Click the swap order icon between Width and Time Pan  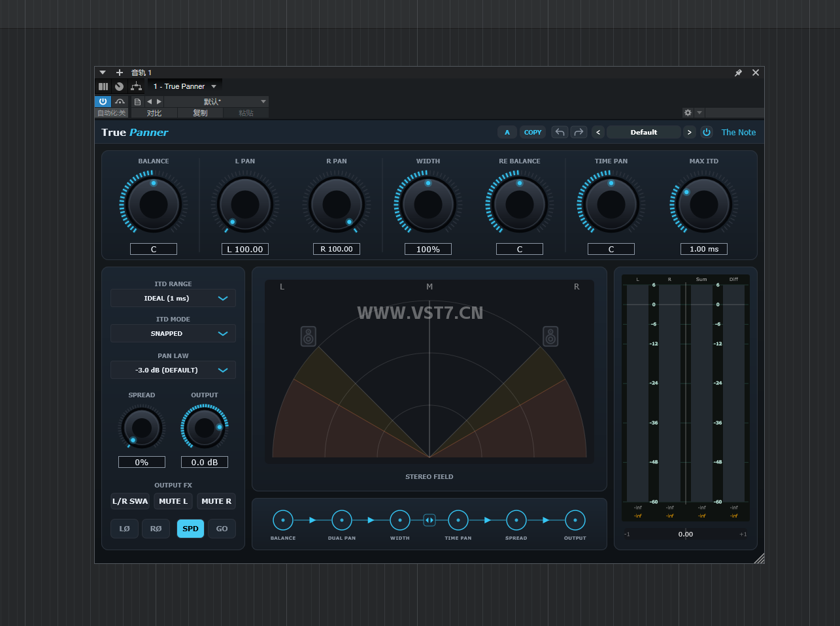[x=429, y=520]
